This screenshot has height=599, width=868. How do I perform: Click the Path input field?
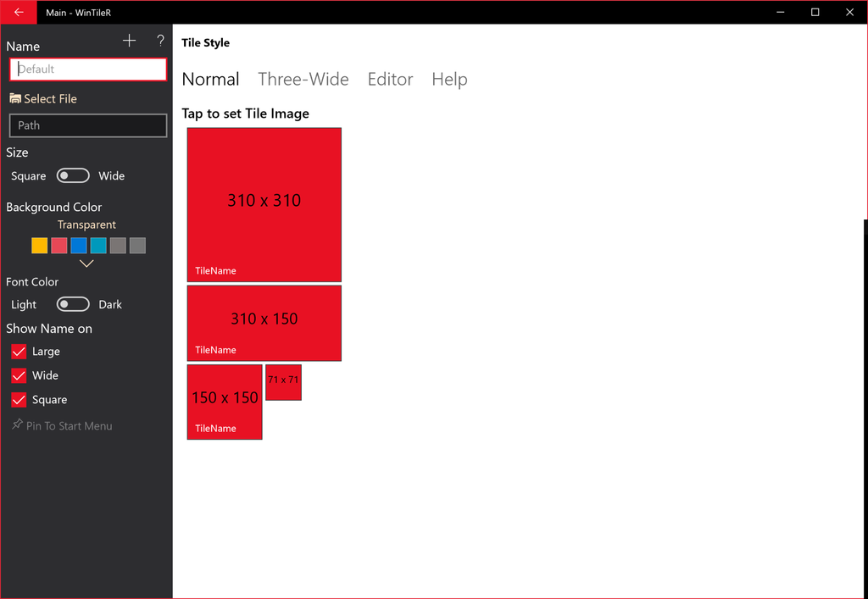pos(87,125)
